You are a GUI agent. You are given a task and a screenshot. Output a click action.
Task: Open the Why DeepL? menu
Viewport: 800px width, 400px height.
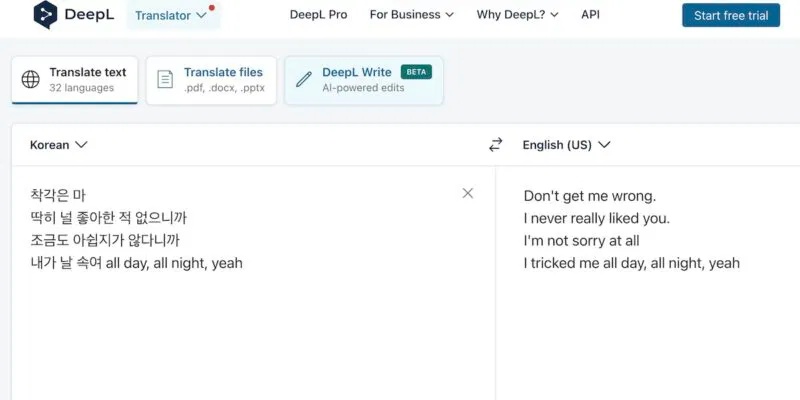(518, 15)
